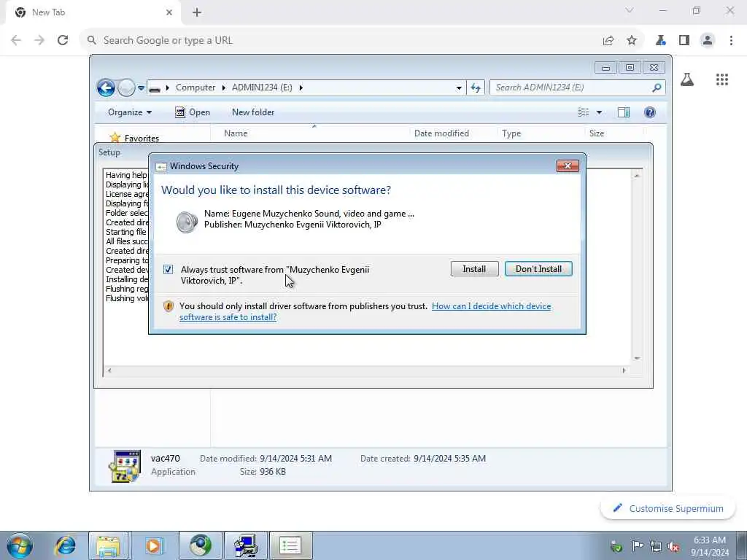
Task: Click Setup log vertical scrollbar down arrow
Action: (x=637, y=358)
